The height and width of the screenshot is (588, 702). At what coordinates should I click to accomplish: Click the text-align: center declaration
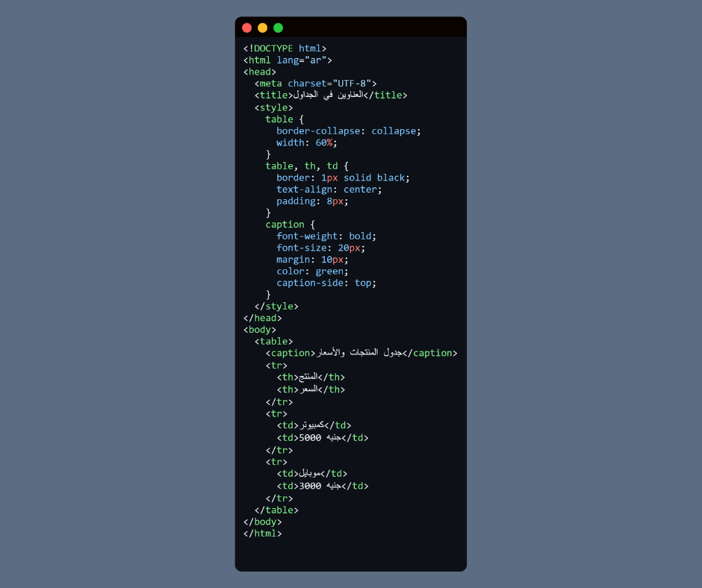pyautogui.click(x=329, y=190)
